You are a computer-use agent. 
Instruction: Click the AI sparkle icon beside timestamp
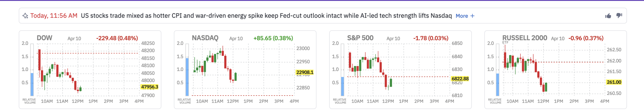(x=25, y=16)
